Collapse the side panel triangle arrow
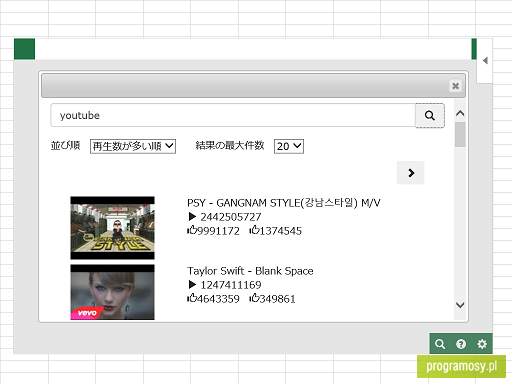This screenshot has height=384, width=512. 485,60
